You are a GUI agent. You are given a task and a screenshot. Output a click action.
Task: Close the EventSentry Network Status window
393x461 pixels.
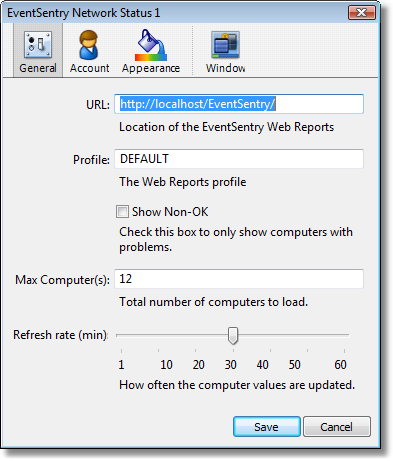(x=362, y=13)
